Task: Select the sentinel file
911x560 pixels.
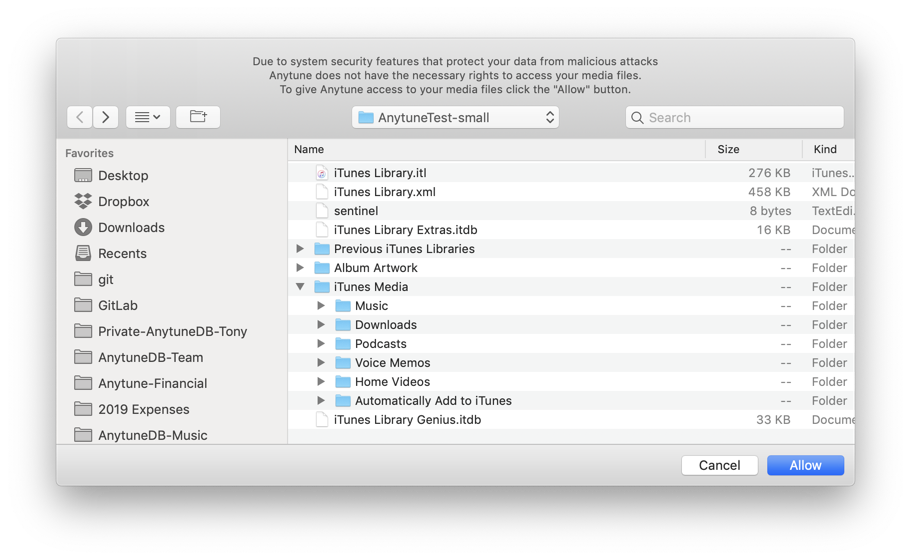Action: (356, 211)
